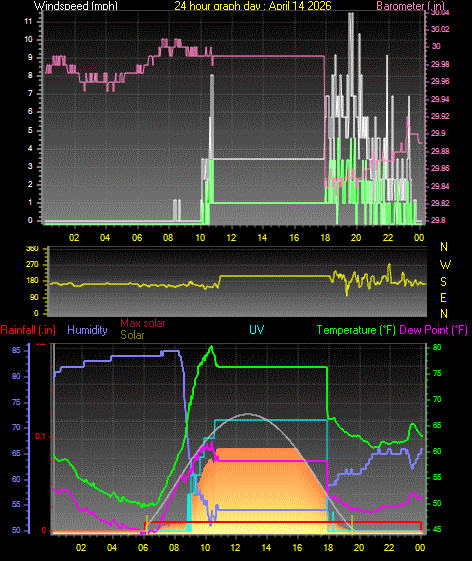Click the '18' hour label under windspeed graph
Screen dimensions: 472x561
pyautogui.click(x=325, y=238)
